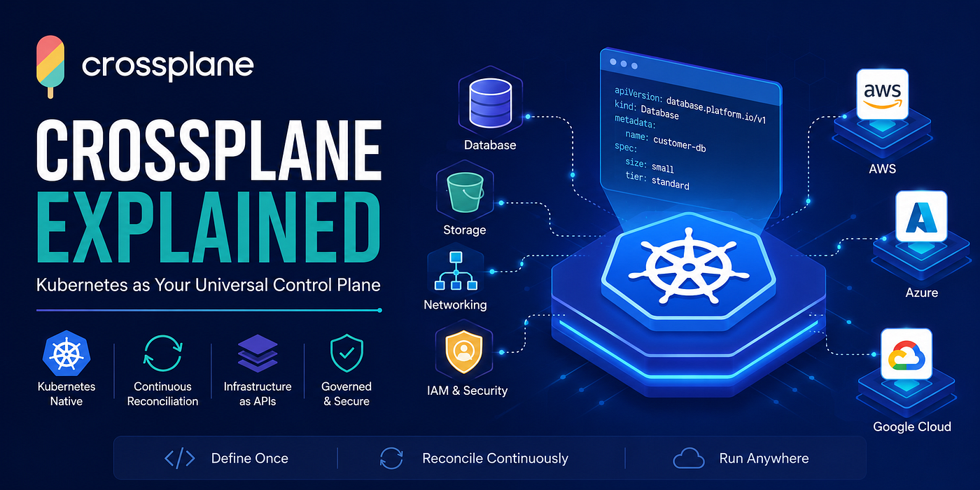Viewport: 980px width, 490px height.
Task: Click the 'kind: Database' code line
Action: 646,111
